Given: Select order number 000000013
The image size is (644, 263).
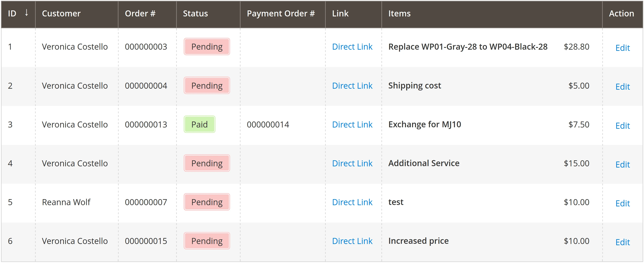Looking at the screenshot, I should coord(146,124).
